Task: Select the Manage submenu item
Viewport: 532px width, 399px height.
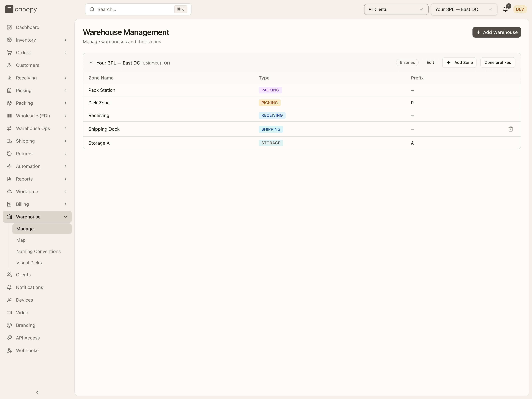Action: pos(42,229)
